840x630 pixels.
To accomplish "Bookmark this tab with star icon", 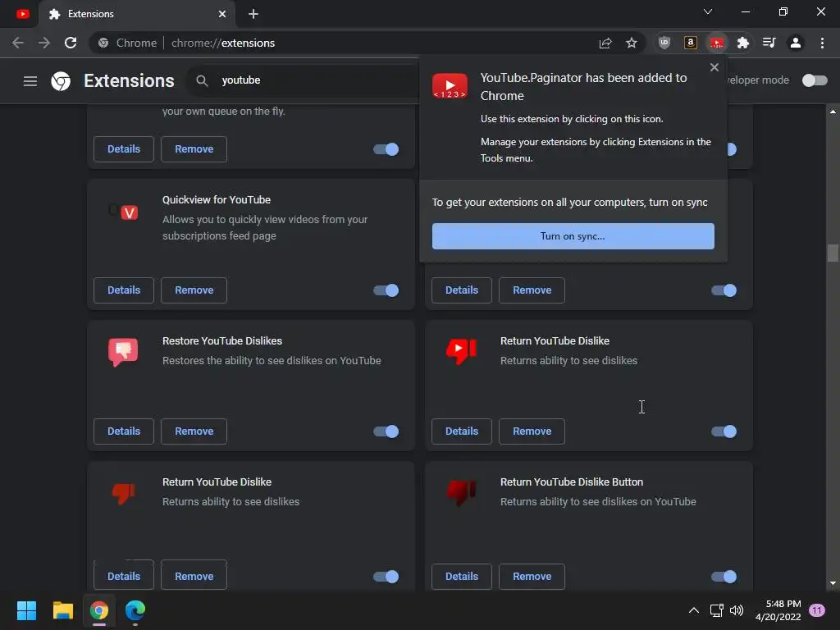I will (x=632, y=43).
